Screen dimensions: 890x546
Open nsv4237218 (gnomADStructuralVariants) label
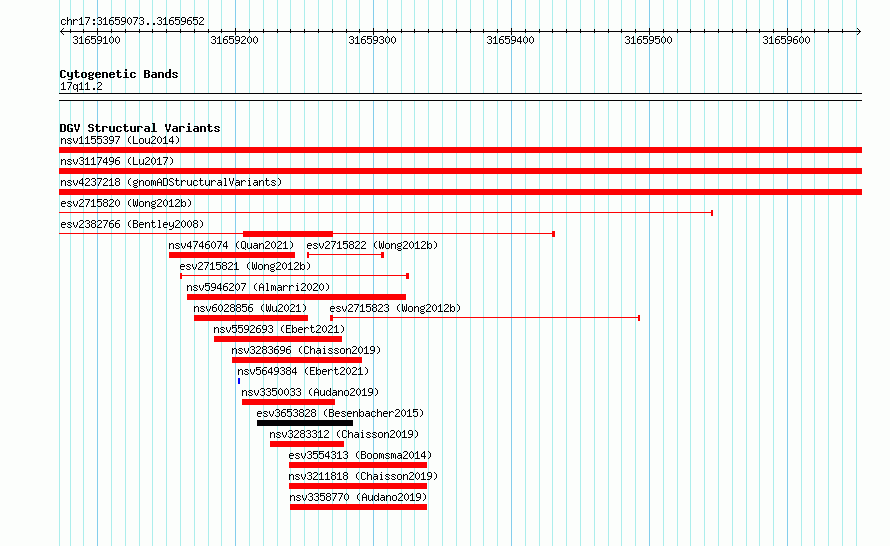tap(171, 182)
